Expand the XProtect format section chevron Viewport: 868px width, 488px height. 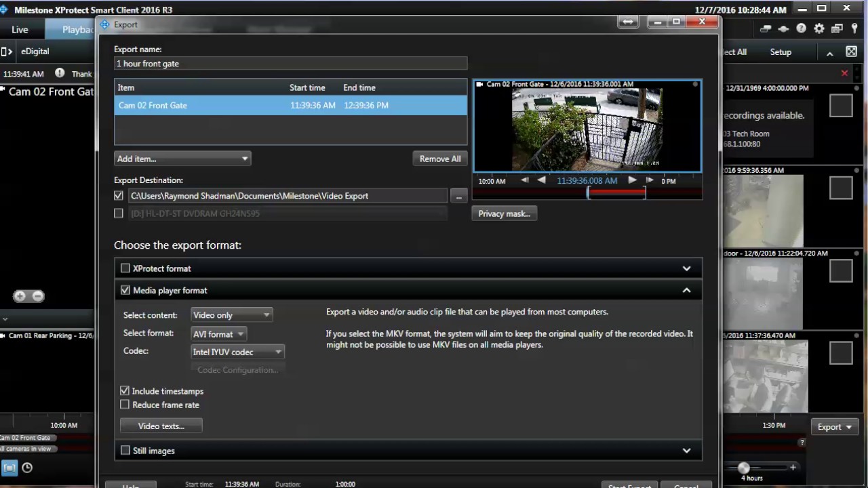point(686,268)
